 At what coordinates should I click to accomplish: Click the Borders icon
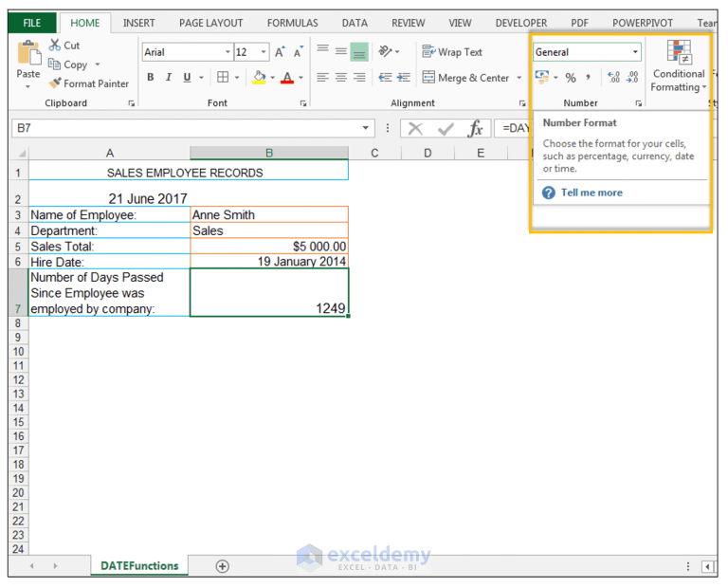coord(223,77)
